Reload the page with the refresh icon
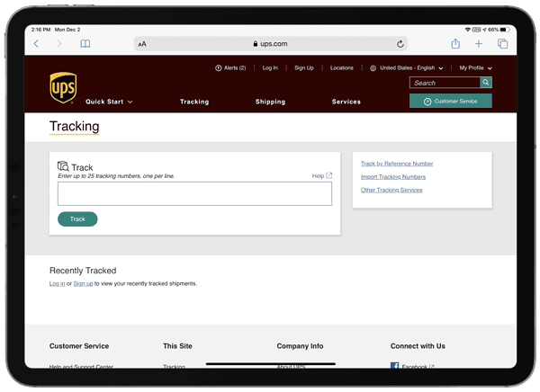The width and height of the screenshot is (540, 392). (400, 44)
